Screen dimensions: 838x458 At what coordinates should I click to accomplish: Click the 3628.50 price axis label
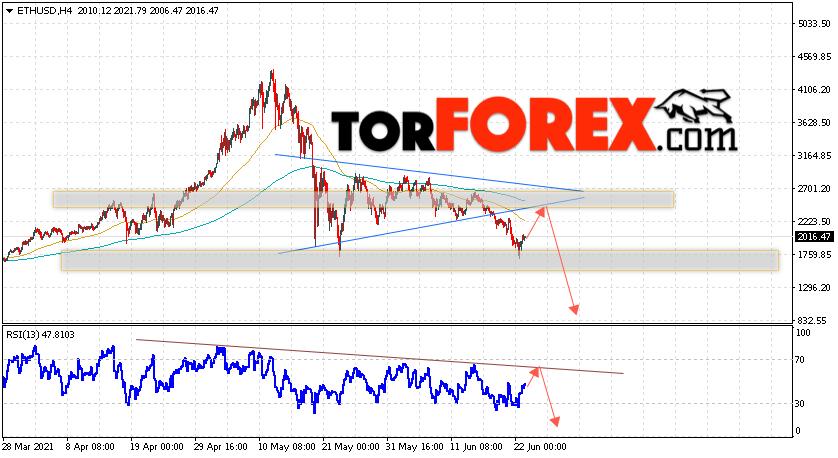click(814, 122)
